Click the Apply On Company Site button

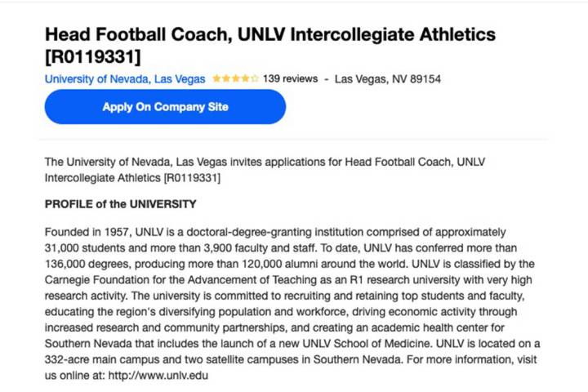[x=165, y=107]
